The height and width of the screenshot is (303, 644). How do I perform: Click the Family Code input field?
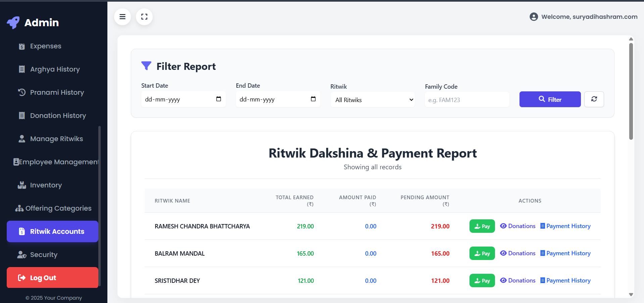467,100
